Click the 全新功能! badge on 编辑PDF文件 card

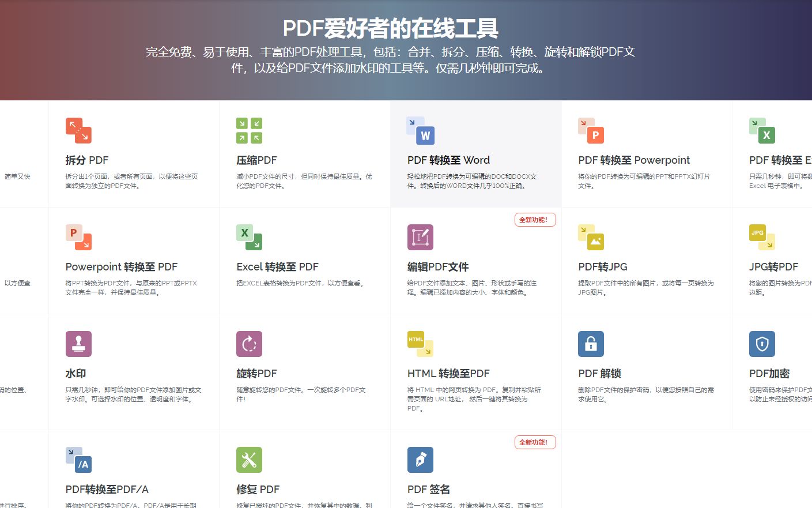[535, 220]
